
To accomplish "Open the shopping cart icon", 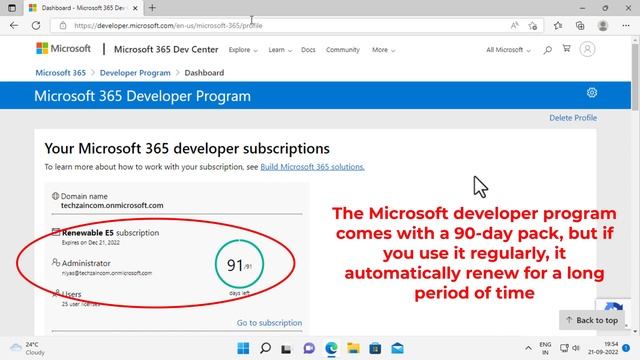I will 567,49.
